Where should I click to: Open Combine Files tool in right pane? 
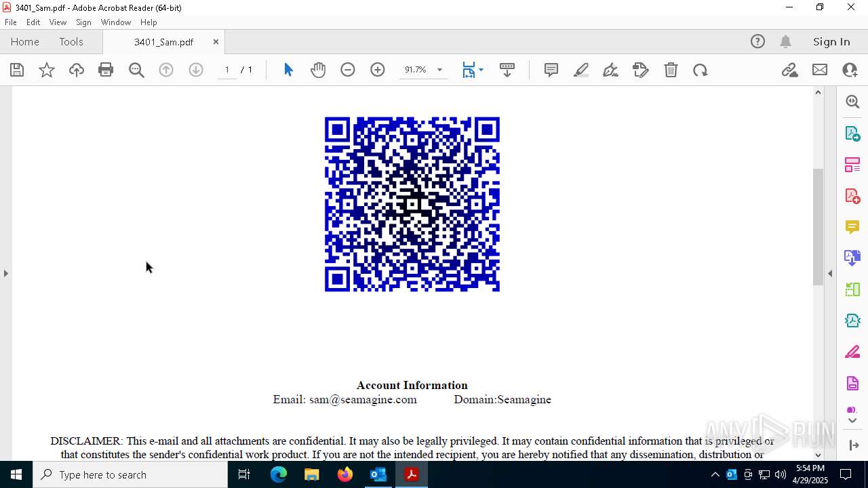pyautogui.click(x=852, y=258)
